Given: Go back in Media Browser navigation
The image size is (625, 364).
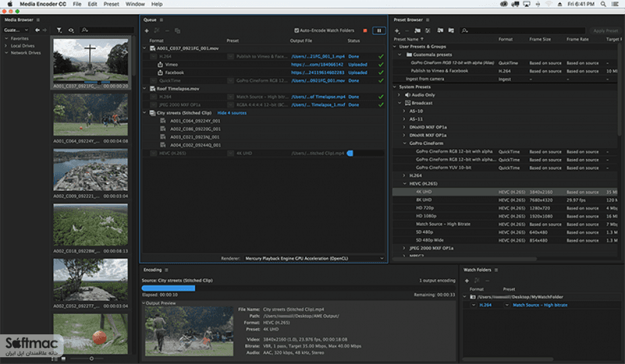Looking at the screenshot, I should [38, 30].
